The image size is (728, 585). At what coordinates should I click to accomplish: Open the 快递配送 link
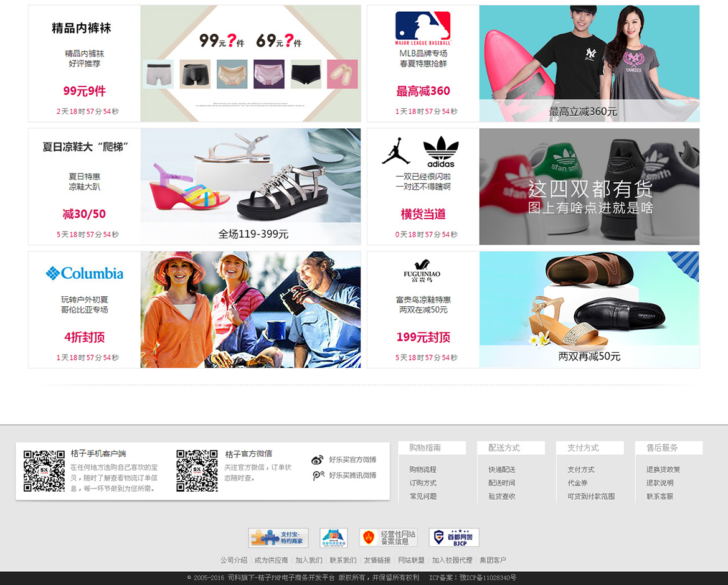point(502,469)
